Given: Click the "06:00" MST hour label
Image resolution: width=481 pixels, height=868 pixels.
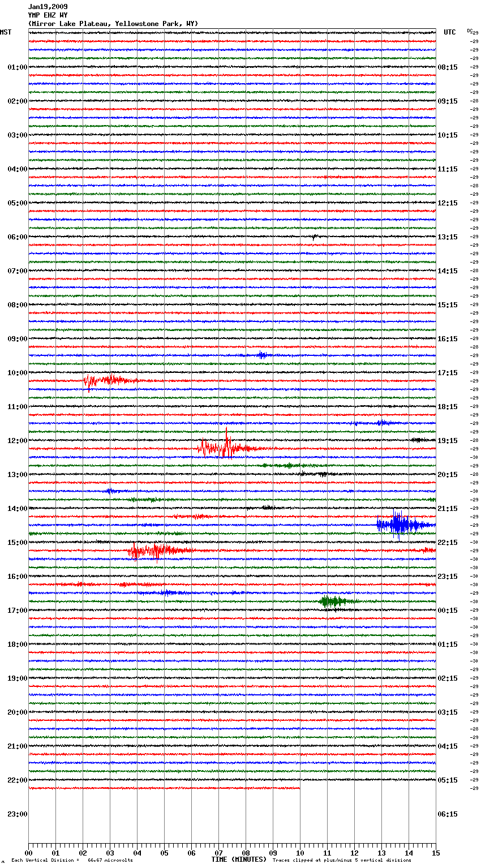Looking at the screenshot, I should point(18,237).
